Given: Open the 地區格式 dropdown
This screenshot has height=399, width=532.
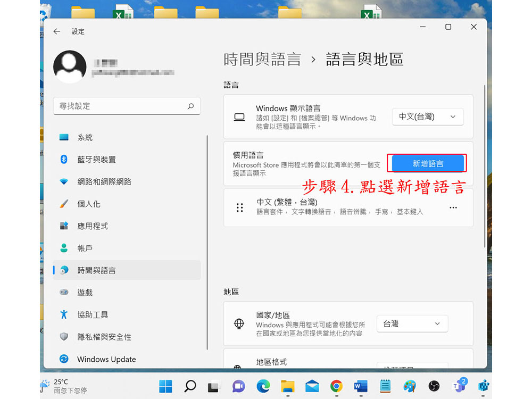Looking at the screenshot, I should point(412,366).
